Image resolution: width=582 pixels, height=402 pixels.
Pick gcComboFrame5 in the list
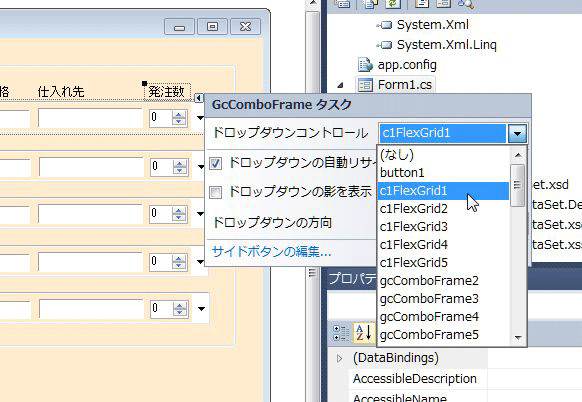click(x=443, y=335)
